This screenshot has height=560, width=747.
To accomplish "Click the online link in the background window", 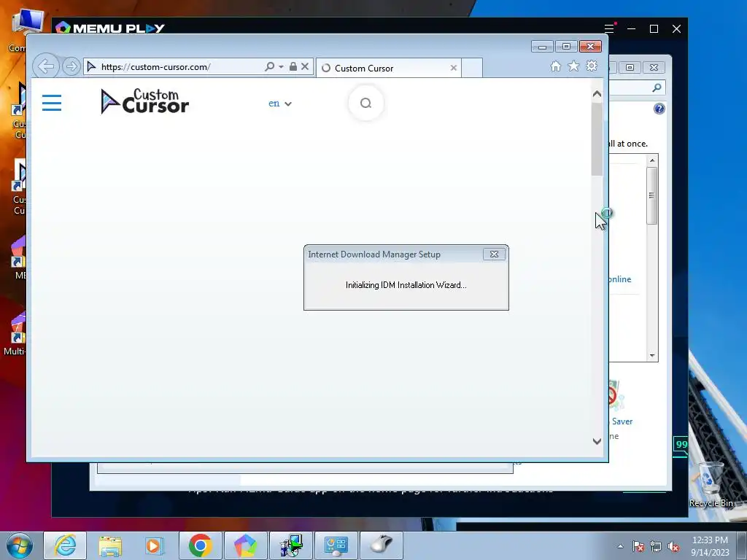I will [x=620, y=279].
